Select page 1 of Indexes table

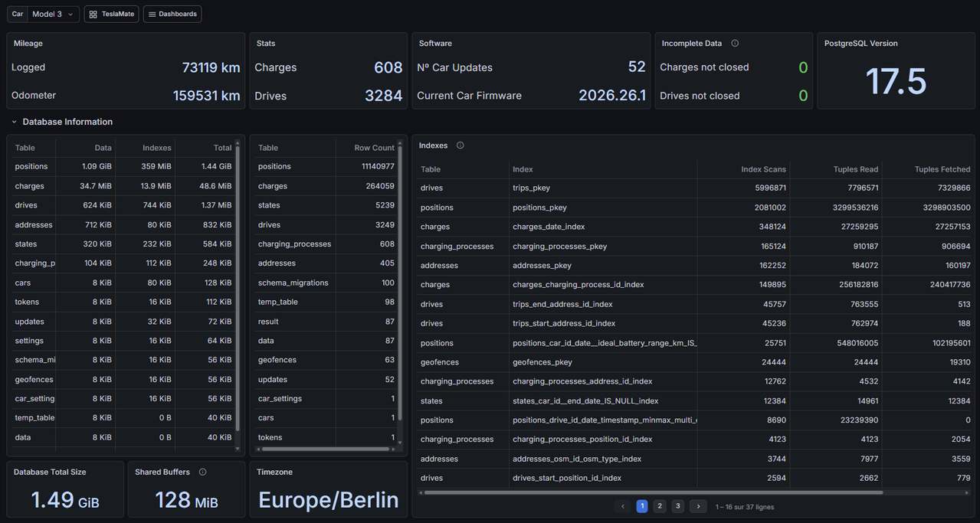(x=642, y=506)
